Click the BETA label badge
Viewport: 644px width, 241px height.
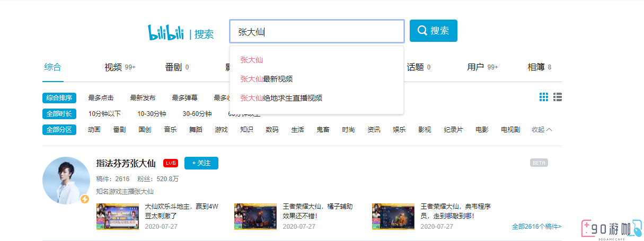point(539,163)
